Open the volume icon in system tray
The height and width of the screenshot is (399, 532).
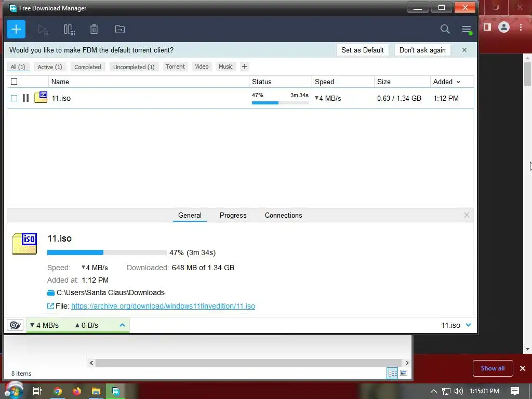coord(458,391)
